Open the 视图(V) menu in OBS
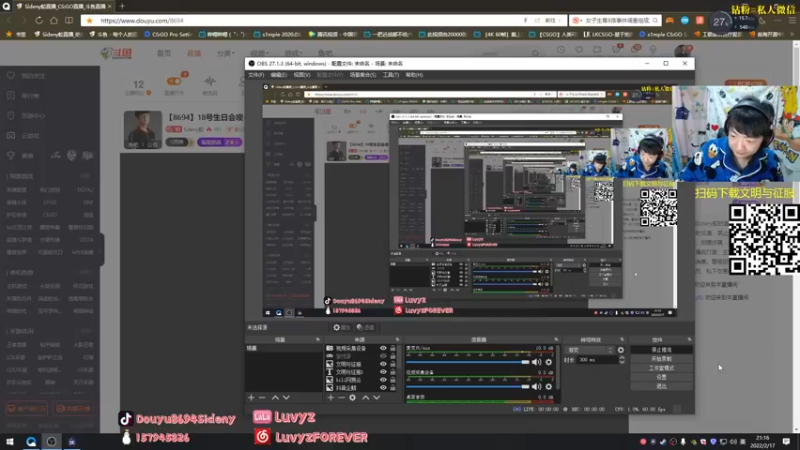 coord(302,75)
